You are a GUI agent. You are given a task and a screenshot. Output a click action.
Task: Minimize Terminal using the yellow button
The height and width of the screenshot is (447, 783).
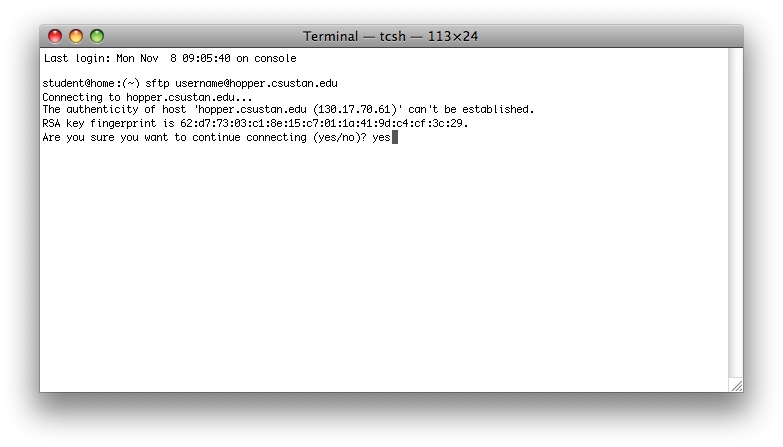pos(76,36)
